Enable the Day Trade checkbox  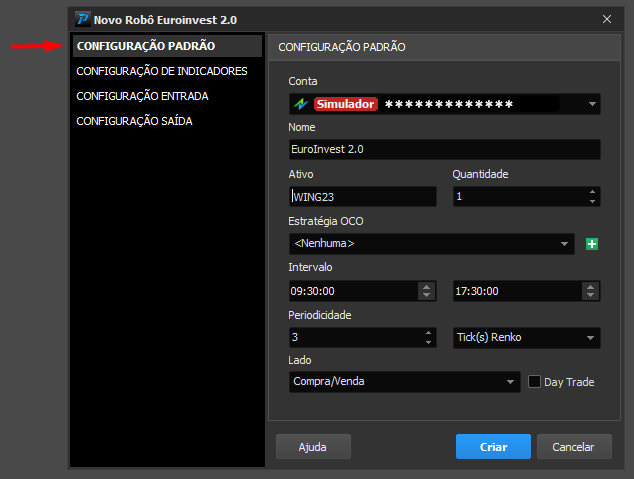534,382
